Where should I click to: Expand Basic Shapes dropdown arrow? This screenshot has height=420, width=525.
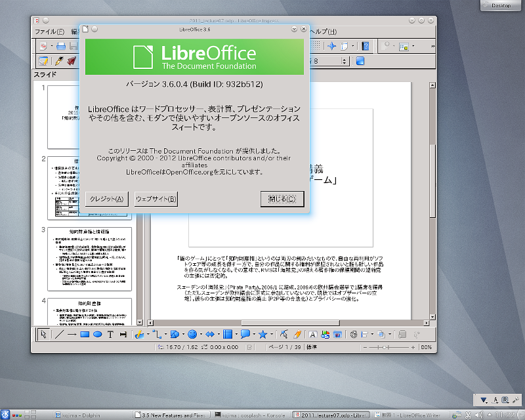coord(183,334)
